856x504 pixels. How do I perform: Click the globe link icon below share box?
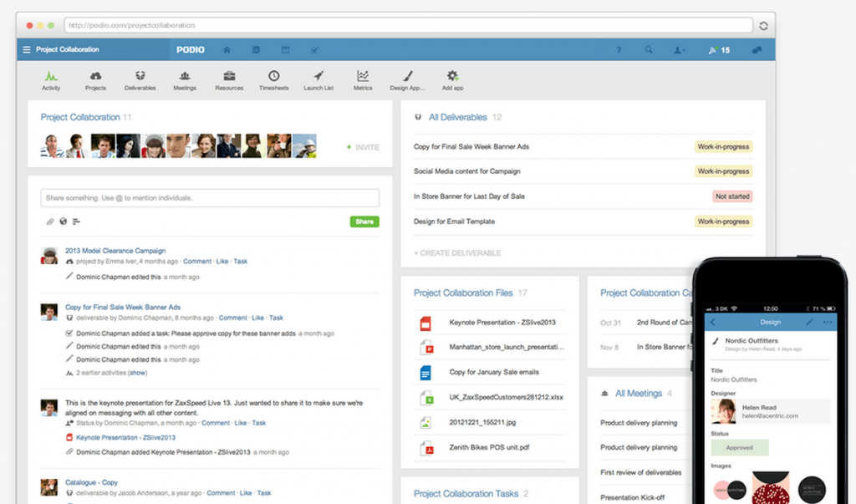[x=64, y=221]
